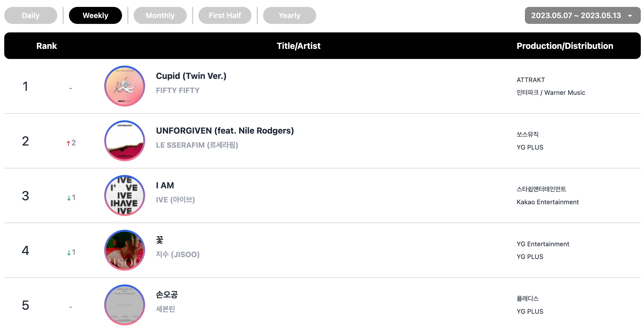
Task: Switch to the Monthly chart tab
Action: (160, 15)
